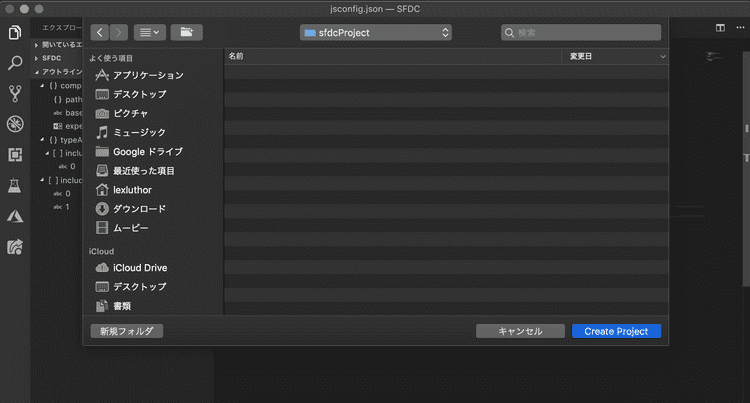Click the 新規フォルダ button

127,331
